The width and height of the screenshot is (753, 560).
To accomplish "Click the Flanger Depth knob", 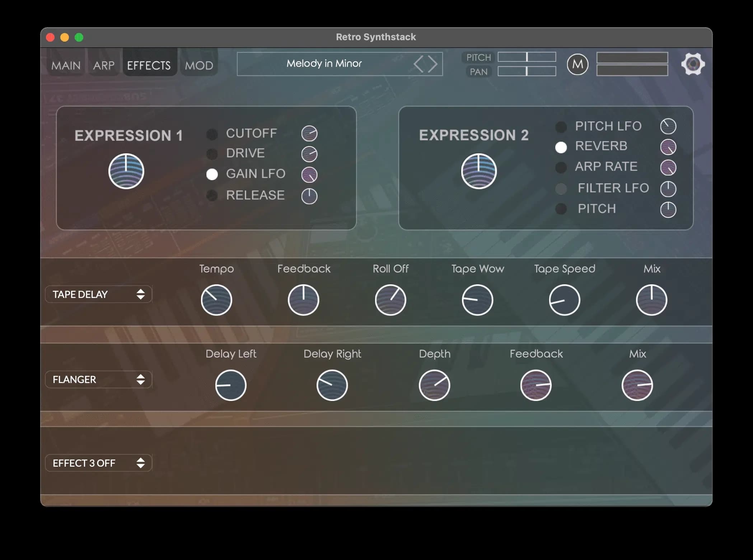I will 434,385.
